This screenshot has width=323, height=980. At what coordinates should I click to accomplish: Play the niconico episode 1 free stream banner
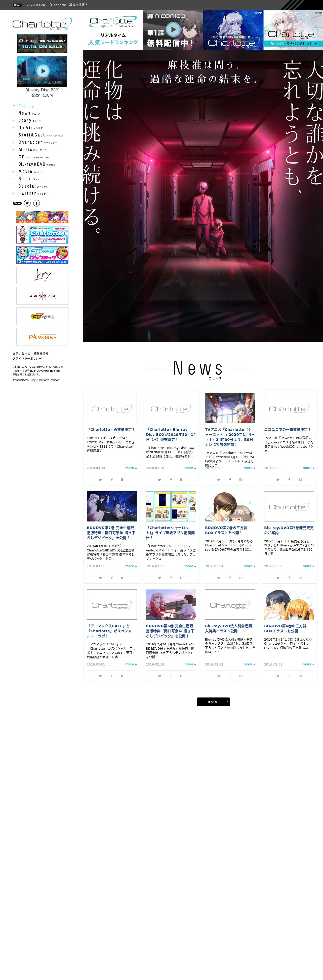click(x=173, y=30)
